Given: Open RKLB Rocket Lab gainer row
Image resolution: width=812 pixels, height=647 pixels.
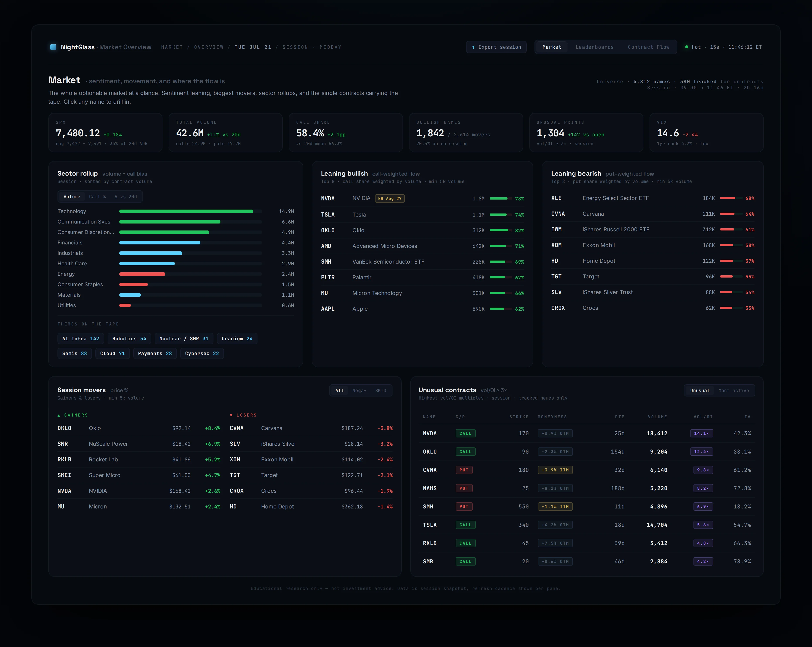Looking at the screenshot, I should click(x=139, y=459).
